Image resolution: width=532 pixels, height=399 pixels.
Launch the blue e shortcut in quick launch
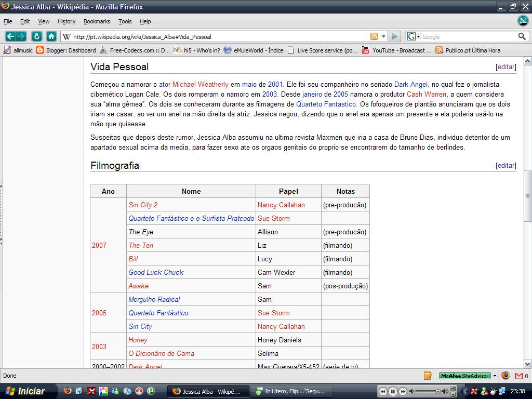tap(79, 391)
